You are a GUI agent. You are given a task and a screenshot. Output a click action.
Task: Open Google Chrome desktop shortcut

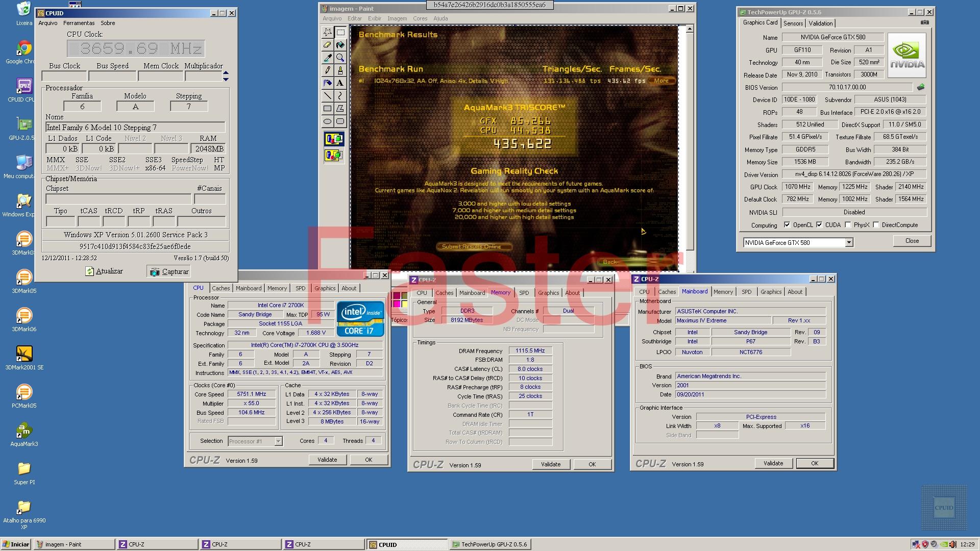[x=23, y=53]
